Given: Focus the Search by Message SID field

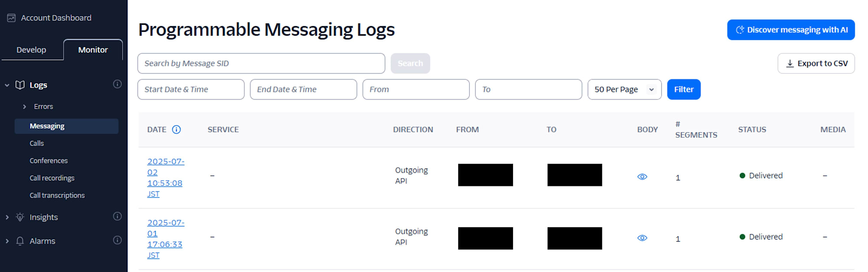Looking at the screenshot, I should tap(261, 63).
